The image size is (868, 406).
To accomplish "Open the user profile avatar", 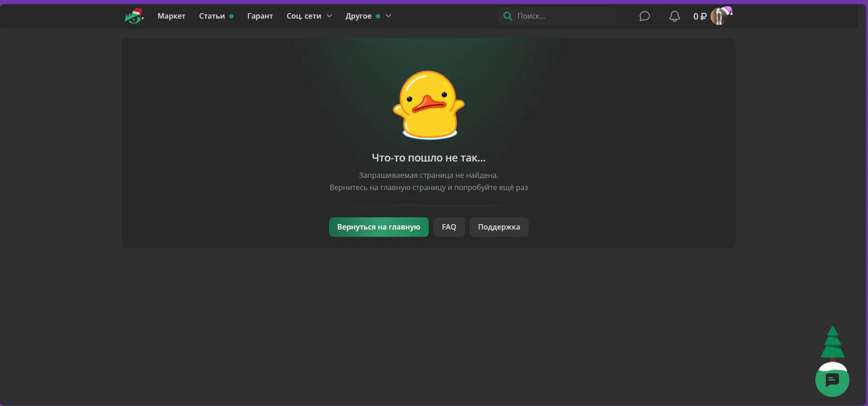I will point(719,16).
